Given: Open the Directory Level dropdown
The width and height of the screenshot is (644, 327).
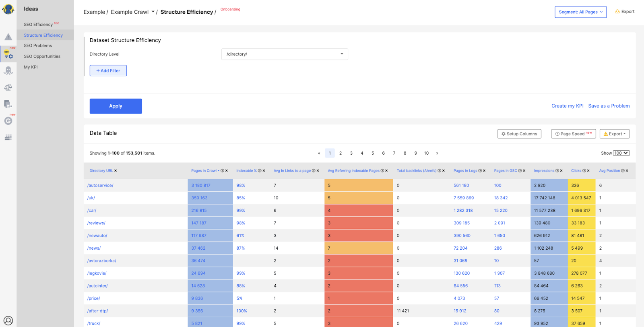Looking at the screenshot, I should [285, 54].
